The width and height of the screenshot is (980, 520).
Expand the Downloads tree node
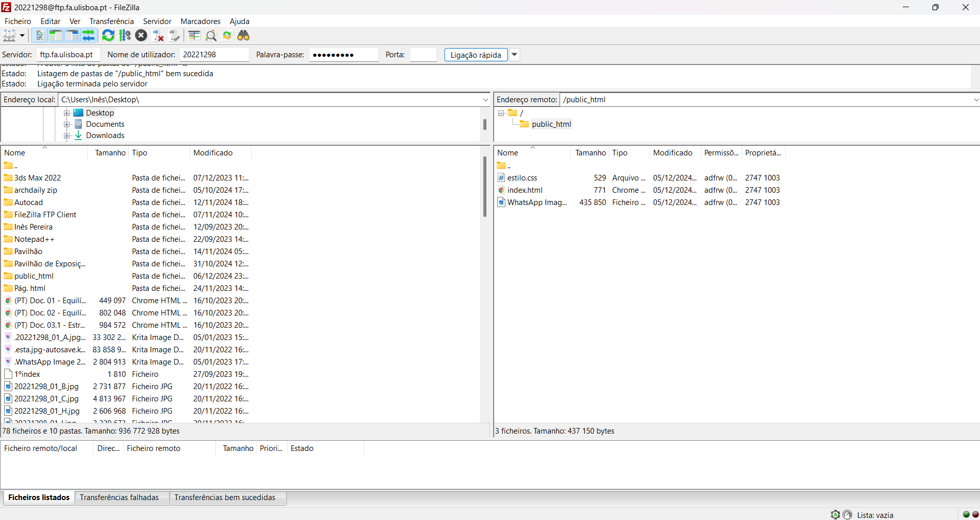[x=66, y=135]
